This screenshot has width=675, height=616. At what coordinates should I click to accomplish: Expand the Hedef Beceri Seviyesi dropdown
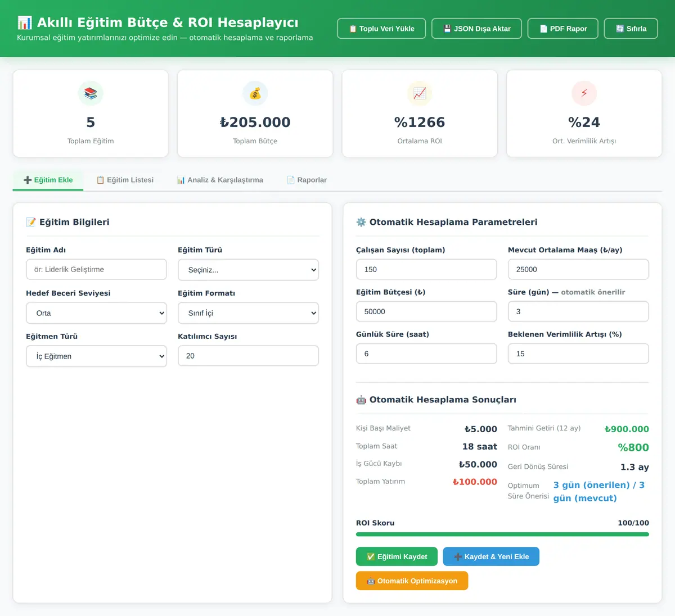pos(96,313)
